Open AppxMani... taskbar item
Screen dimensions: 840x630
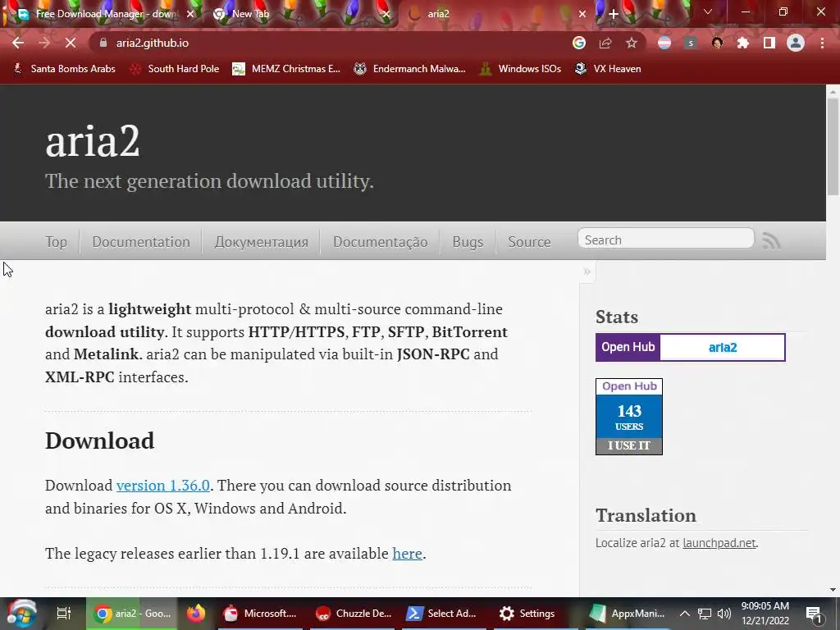[x=627, y=614]
